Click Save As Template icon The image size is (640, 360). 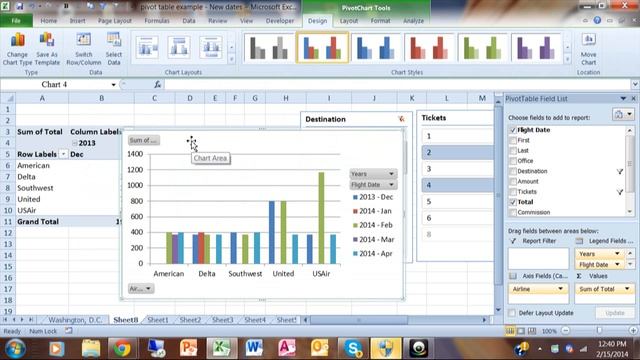pyautogui.click(x=47, y=41)
